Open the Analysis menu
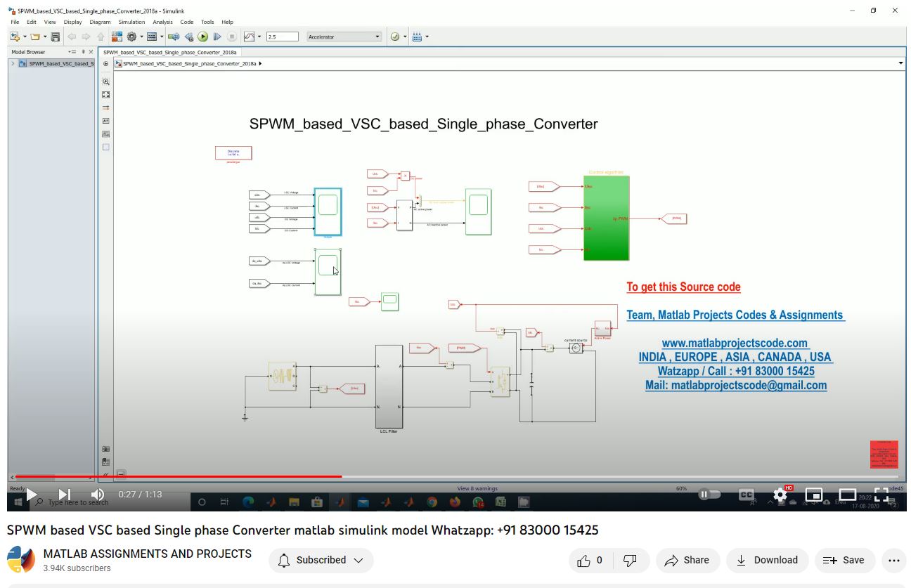 [x=162, y=22]
